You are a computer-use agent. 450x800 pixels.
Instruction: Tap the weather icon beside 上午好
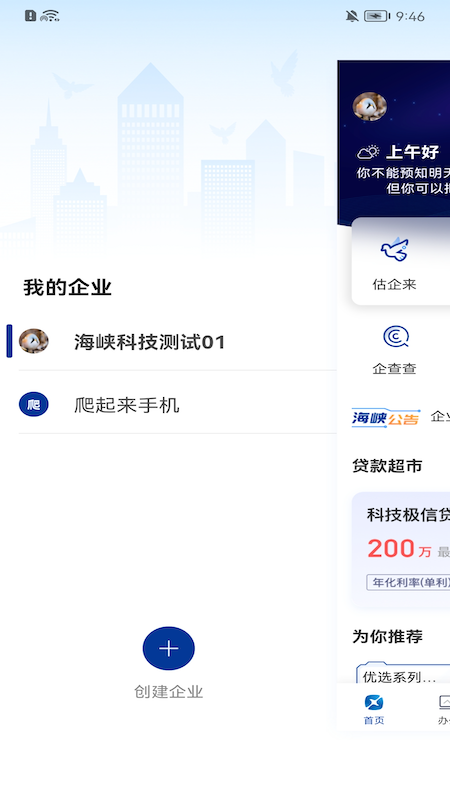click(x=368, y=152)
